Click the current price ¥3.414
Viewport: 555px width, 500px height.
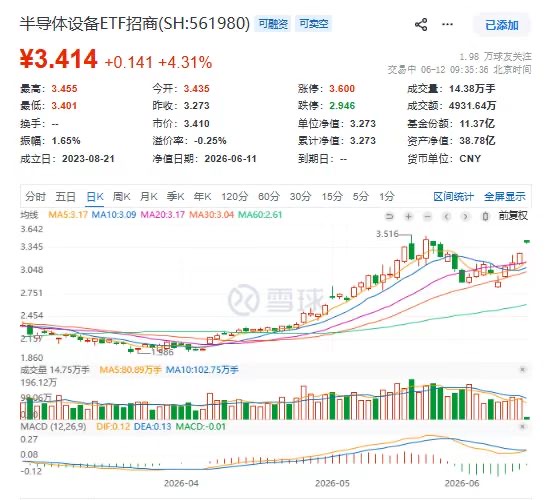[59, 59]
